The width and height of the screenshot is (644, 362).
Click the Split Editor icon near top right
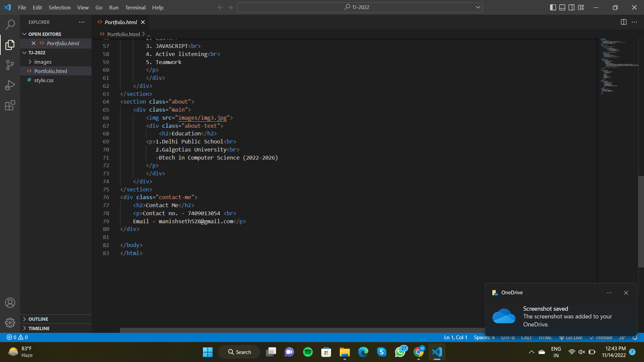click(x=624, y=22)
